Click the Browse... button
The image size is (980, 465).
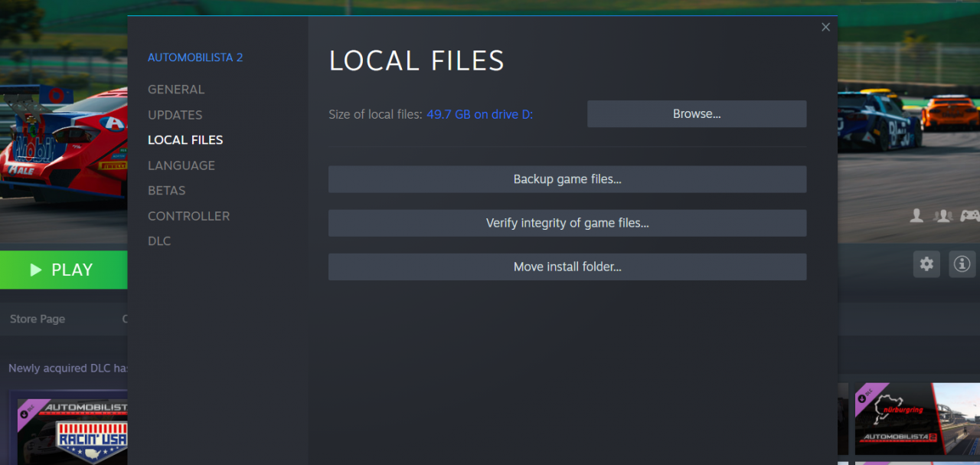click(x=697, y=114)
